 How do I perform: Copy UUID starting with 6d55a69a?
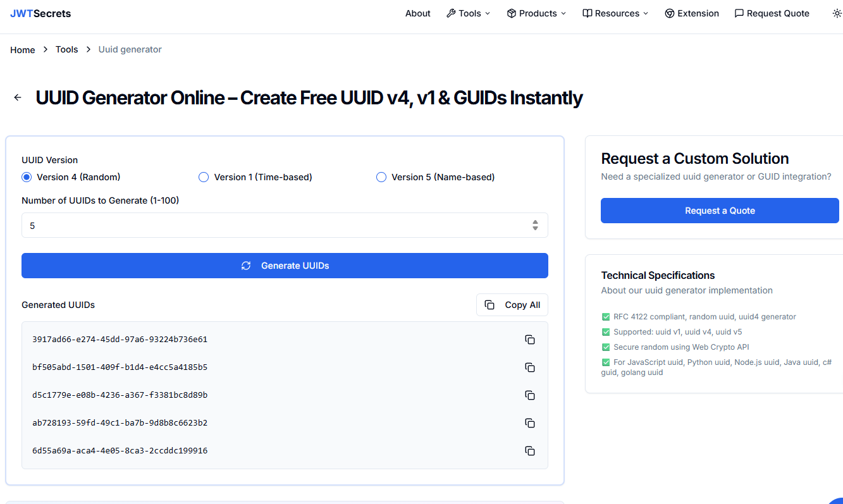click(x=530, y=451)
